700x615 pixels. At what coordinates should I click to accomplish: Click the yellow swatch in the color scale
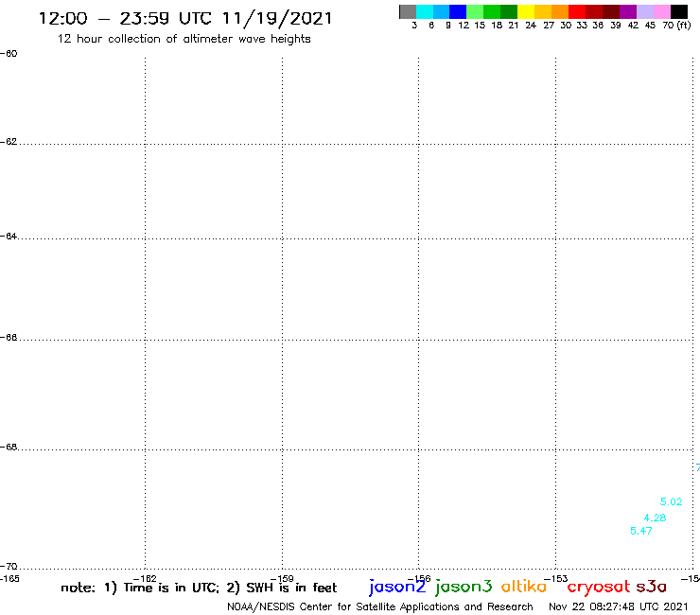click(526, 11)
